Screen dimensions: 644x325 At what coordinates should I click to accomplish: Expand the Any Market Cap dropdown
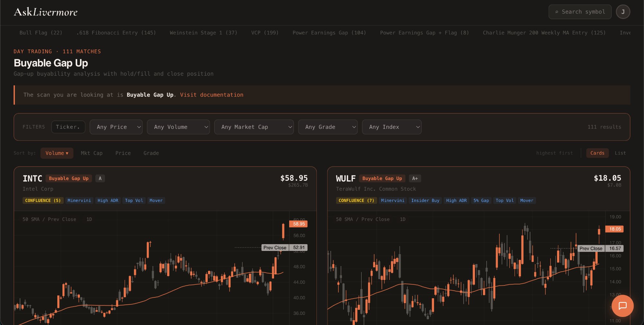tap(254, 127)
